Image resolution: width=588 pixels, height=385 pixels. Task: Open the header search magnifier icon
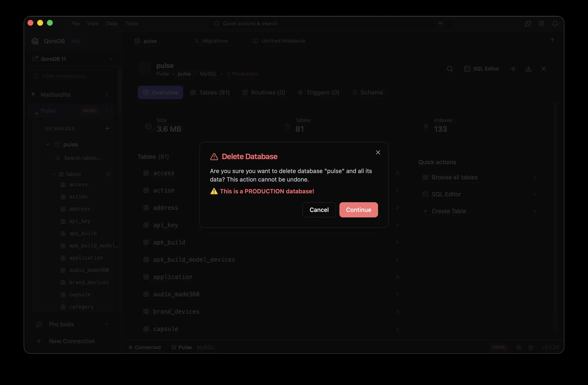click(450, 69)
